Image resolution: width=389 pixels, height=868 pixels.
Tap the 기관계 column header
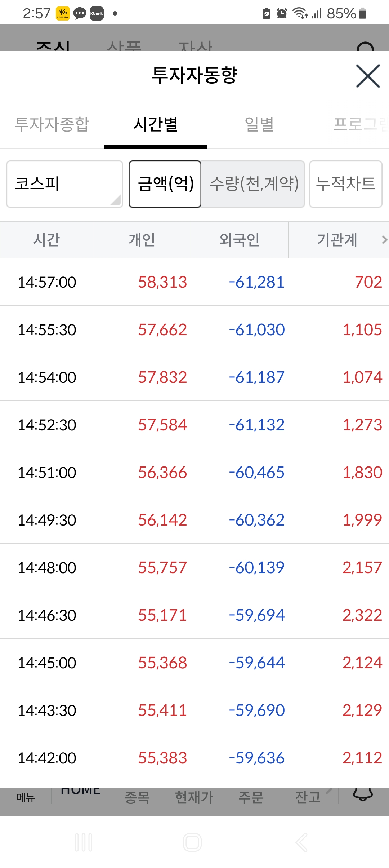[x=337, y=240]
